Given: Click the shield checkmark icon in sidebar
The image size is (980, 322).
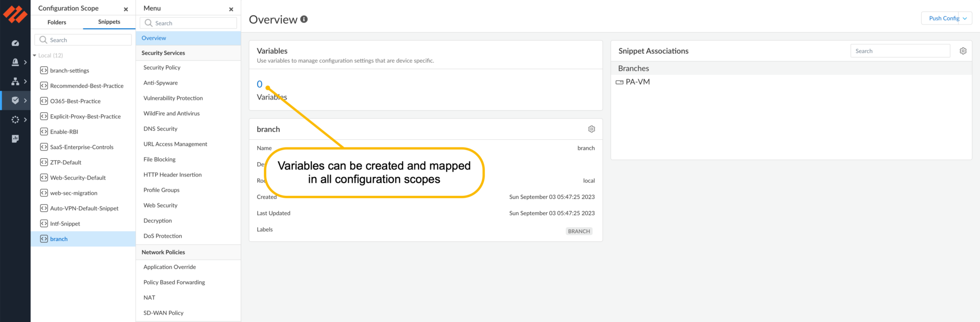Looking at the screenshot, I should pyautogui.click(x=15, y=101).
